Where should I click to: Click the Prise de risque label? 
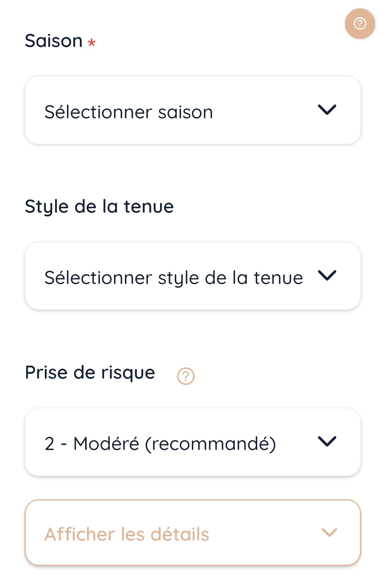(90, 372)
